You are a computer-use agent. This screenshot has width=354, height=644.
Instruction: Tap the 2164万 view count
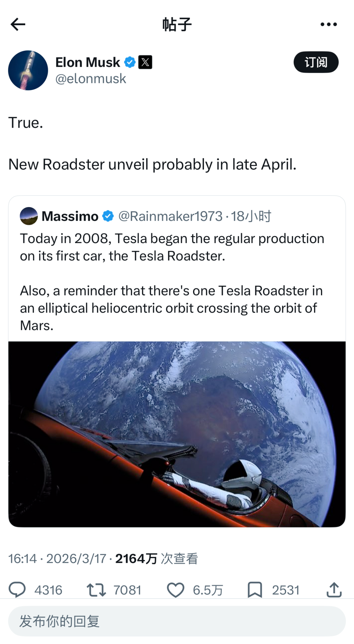pos(136,559)
